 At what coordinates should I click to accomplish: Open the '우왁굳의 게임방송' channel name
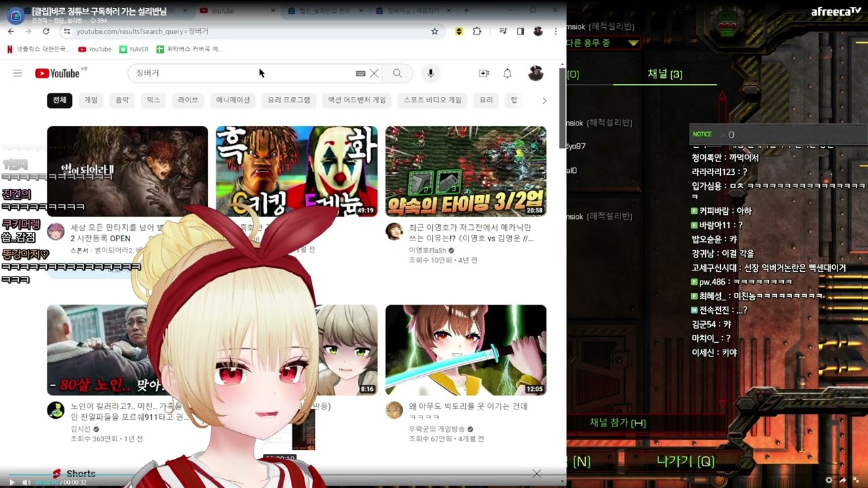pyautogui.click(x=437, y=429)
